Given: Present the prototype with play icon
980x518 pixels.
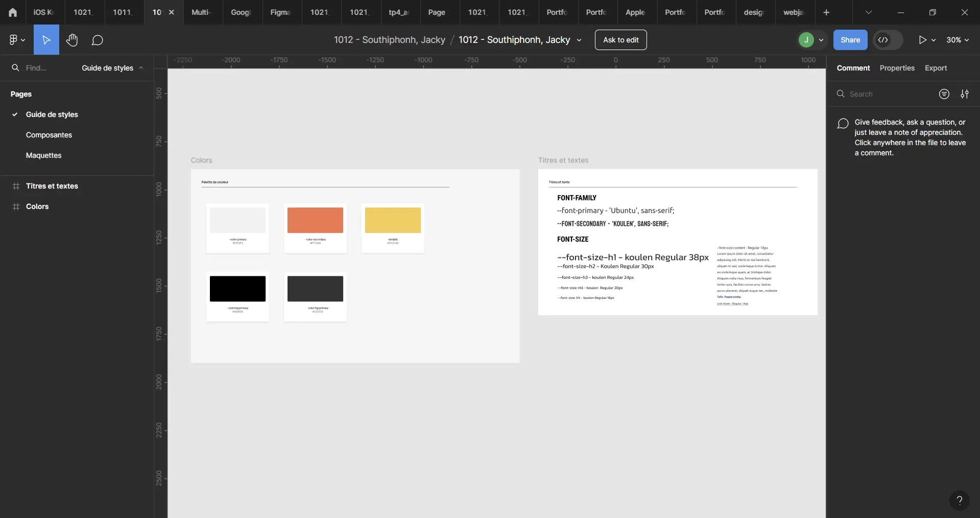Looking at the screenshot, I should (922, 40).
